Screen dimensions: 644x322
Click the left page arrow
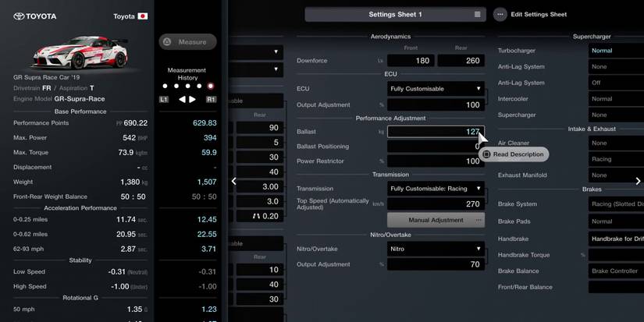pos(233,181)
